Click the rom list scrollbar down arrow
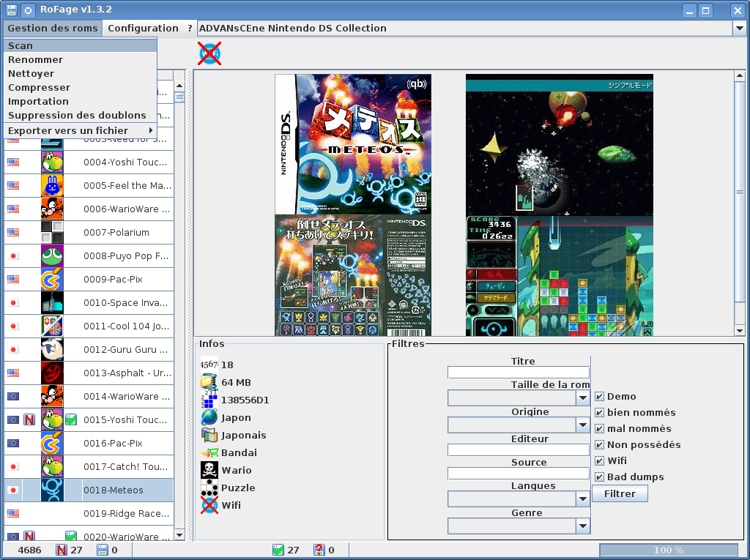This screenshot has width=750, height=560. pyautogui.click(x=179, y=535)
